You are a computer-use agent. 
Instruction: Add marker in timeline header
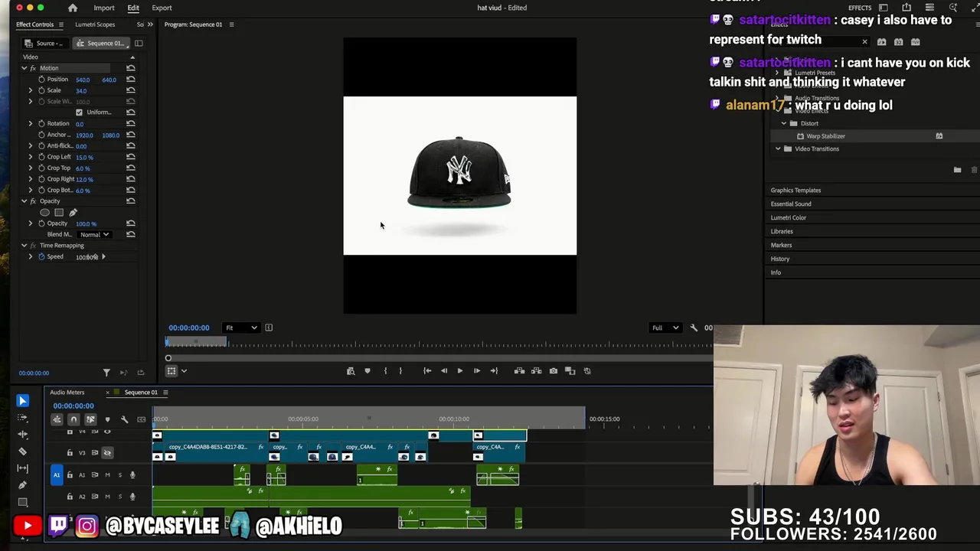[x=107, y=419]
